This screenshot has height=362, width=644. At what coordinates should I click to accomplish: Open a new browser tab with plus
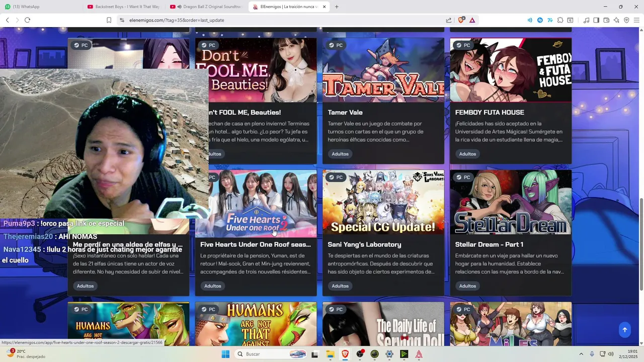point(337,7)
